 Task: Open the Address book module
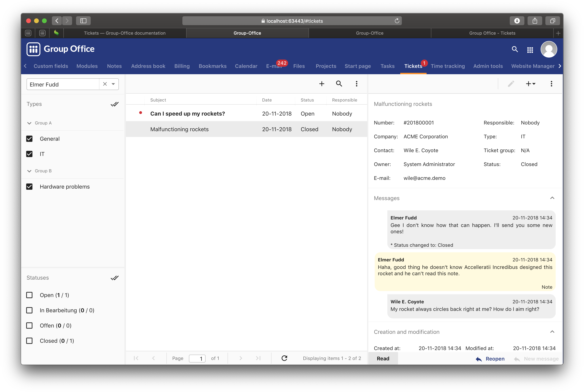pyautogui.click(x=148, y=66)
